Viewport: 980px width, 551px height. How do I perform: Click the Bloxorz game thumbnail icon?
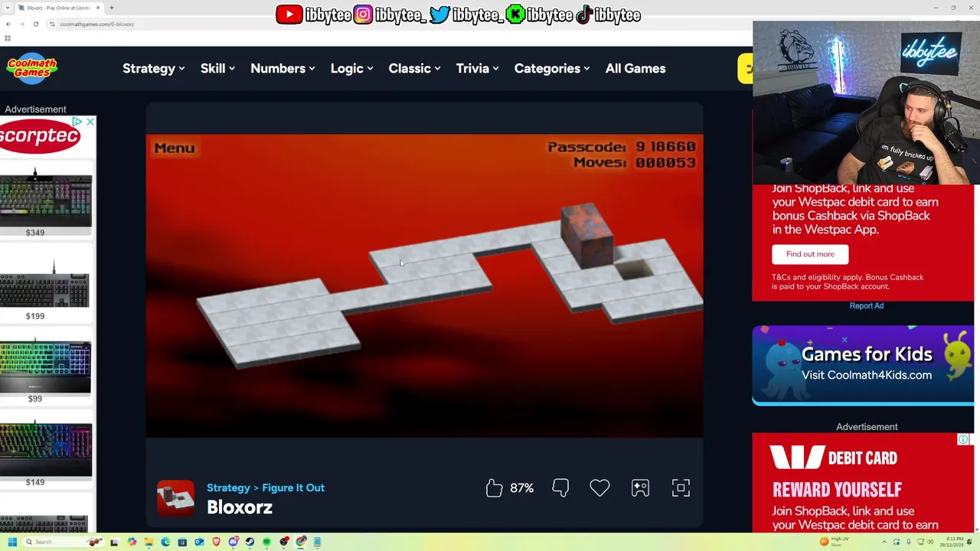[x=175, y=497]
